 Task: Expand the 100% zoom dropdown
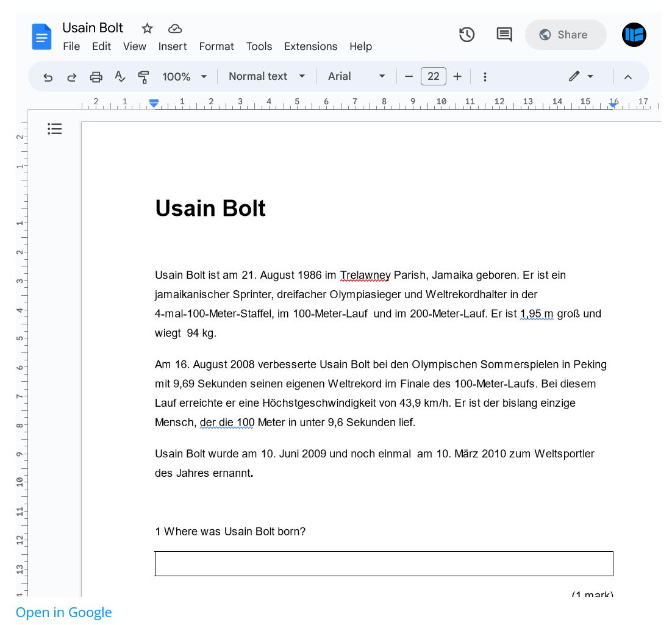[184, 77]
